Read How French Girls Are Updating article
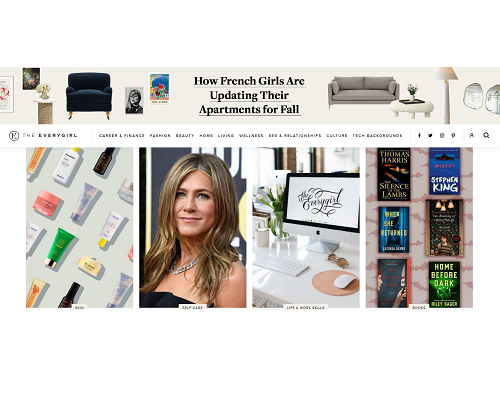The width and height of the screenshot is (500, 400). (249, 95)
